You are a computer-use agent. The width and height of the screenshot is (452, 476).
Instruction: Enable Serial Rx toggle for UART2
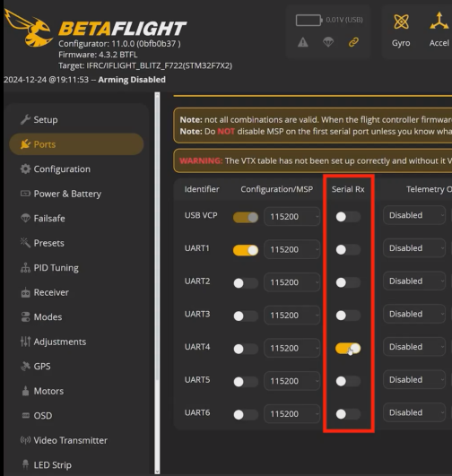click(348, 282)
